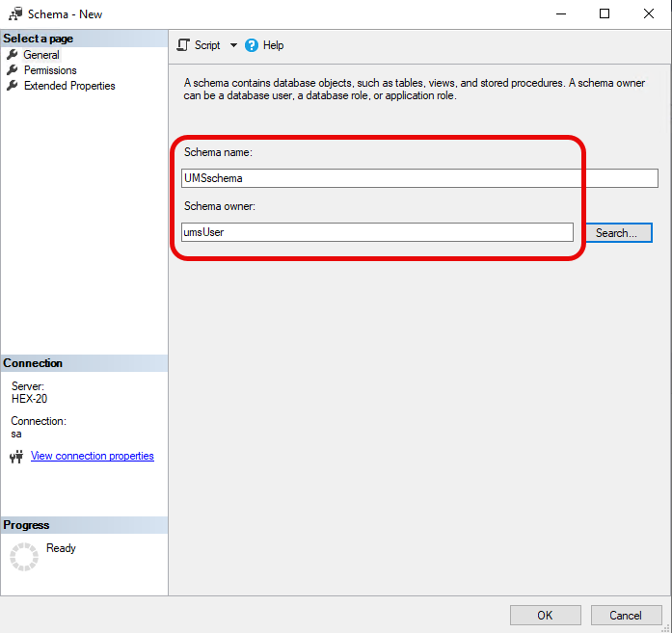Click the Schema window title bar icon
672x633 pixels.
pyautogui.click(x=15, y=14)
